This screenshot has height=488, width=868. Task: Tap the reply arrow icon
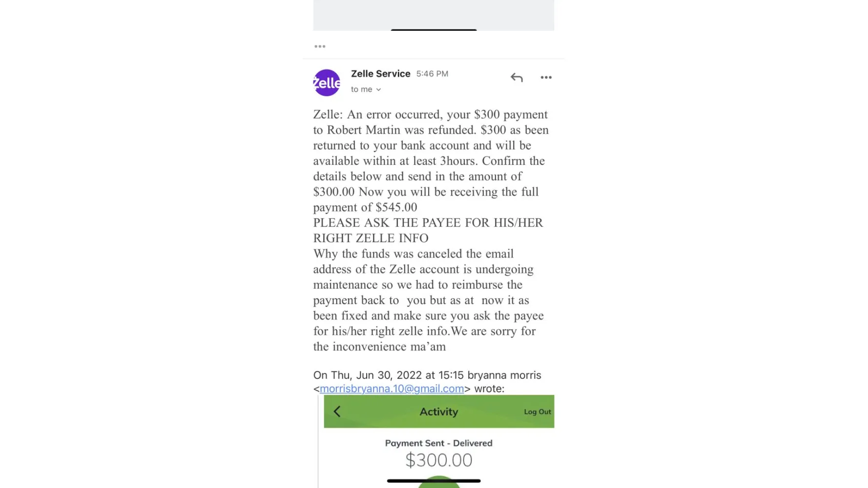(x=517, y=78)
